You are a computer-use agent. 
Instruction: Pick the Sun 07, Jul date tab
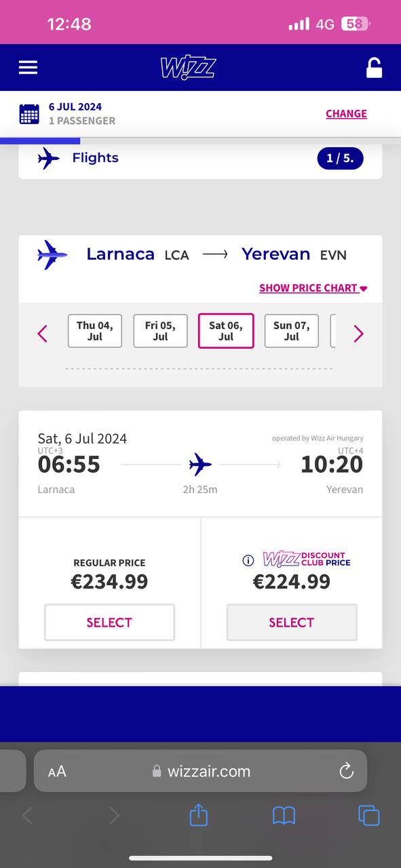pyautogui.click(x=292, y=331)
